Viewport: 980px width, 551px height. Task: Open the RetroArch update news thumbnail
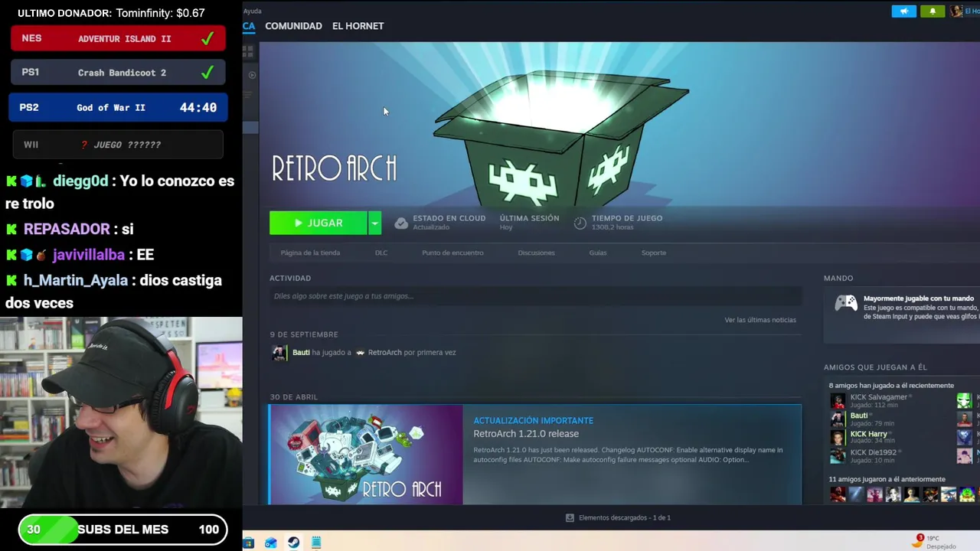tap(366, 455)
